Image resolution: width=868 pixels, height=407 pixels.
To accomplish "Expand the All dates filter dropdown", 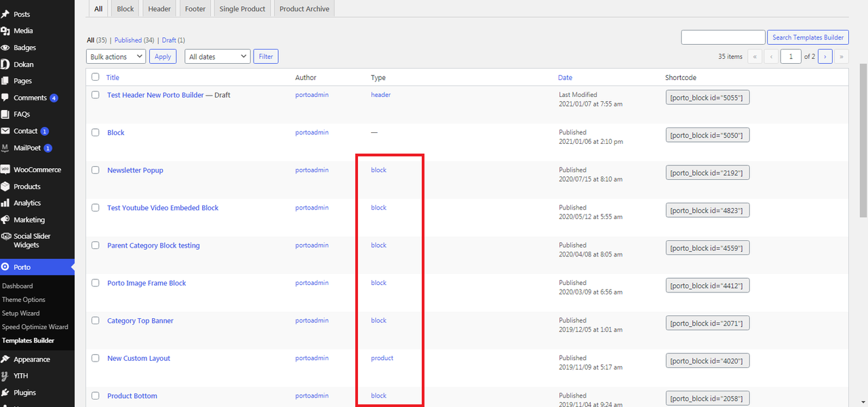I will tap(217, 57).
